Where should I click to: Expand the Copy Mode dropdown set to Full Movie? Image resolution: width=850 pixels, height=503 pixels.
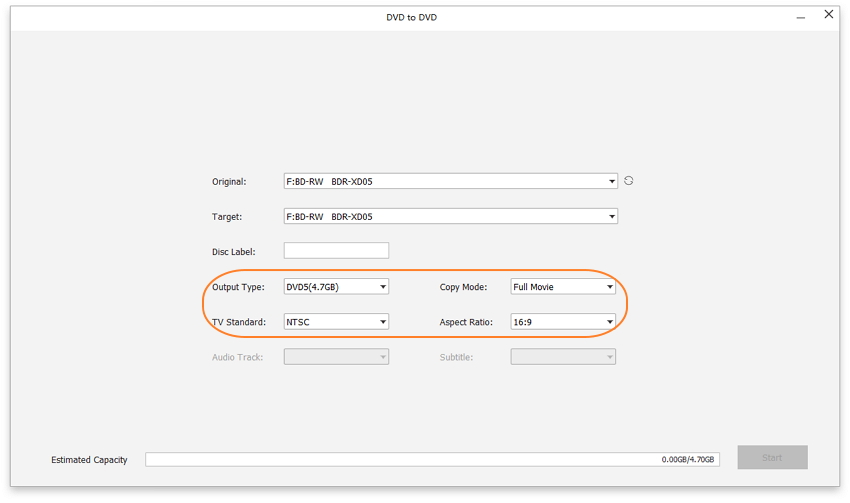pos(563,287)
